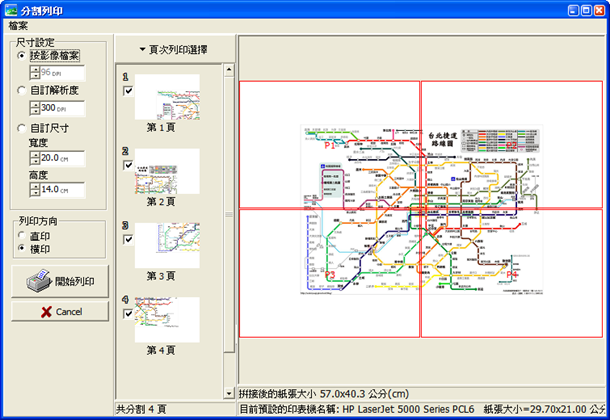Adjust the 14.0 cm height spinner
This screenshot has height=420, width=610.
tap(35, 190)
